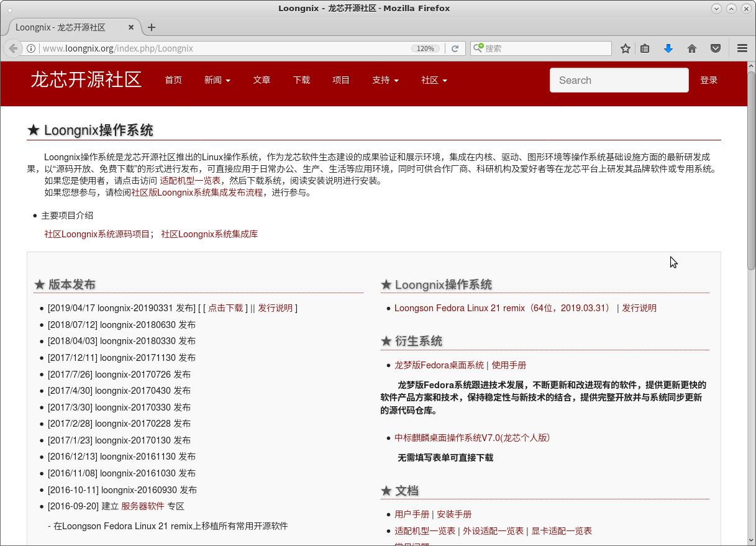Select [2016/11/08] loongnix-20161030 发布 entry
Screen dimensions: 756x546
[x=122, y=473]
